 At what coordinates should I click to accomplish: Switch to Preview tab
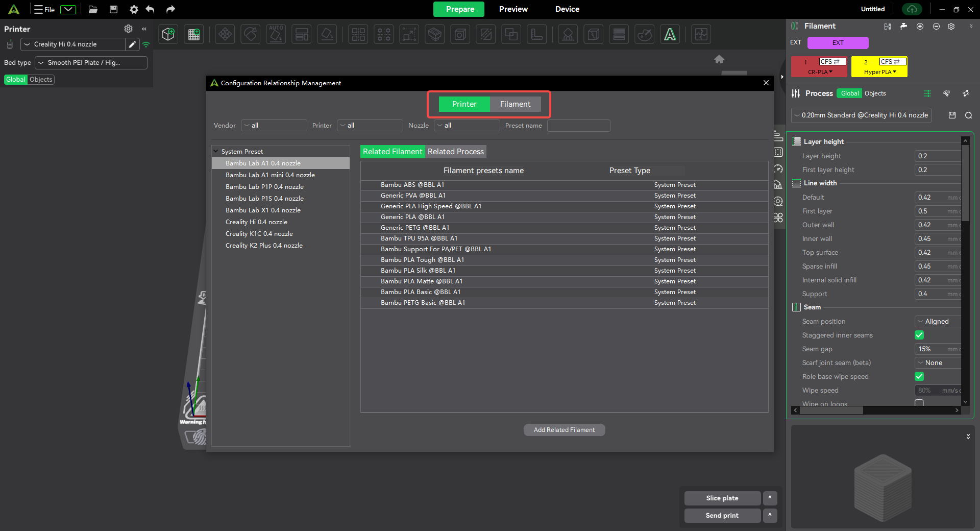(x=513, y=9)
